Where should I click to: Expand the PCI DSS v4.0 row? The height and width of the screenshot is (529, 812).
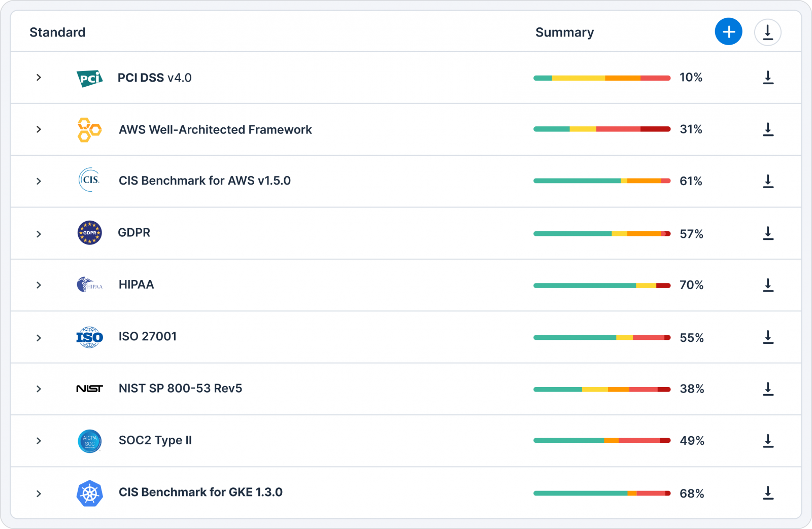39,78
